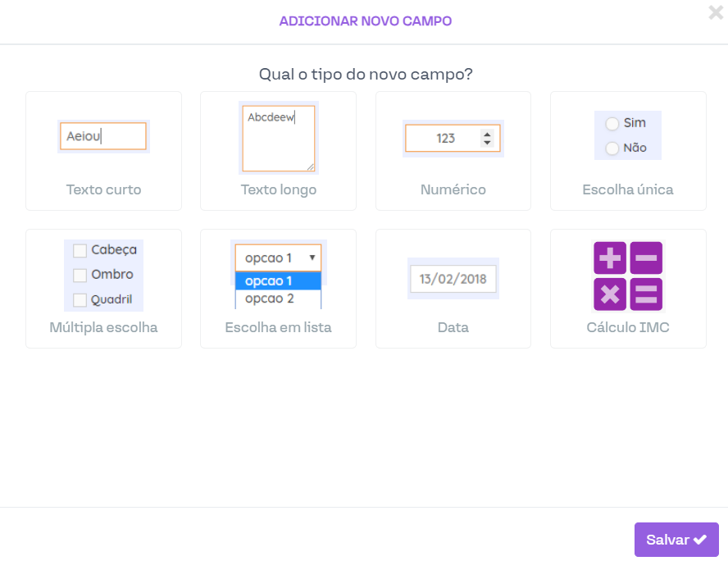The width and height of the screenshot is (728, 570).
Task: Choose the Texto curto field type
Action: tap(103, 151)
